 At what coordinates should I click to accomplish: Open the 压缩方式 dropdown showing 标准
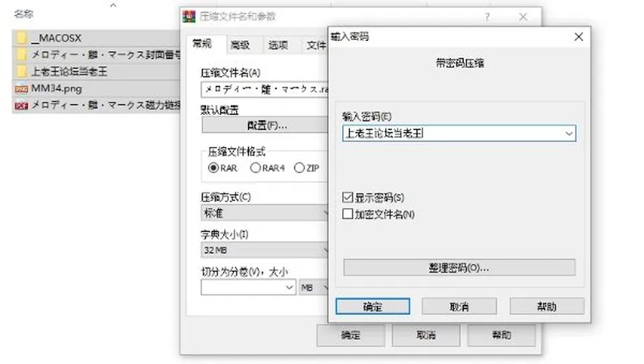click(265, 213)
